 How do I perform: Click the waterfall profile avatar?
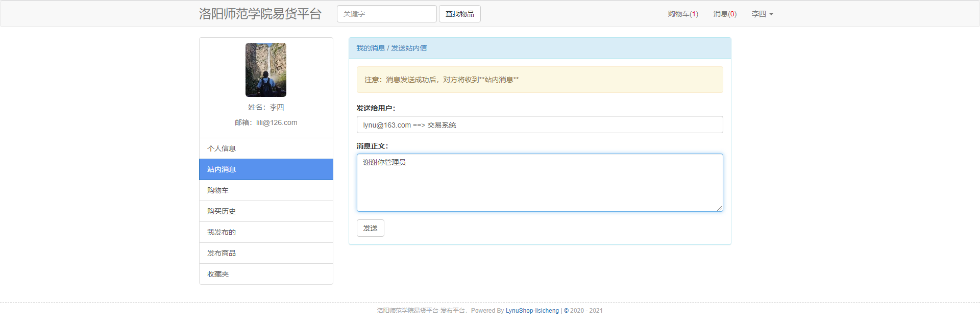(266, 70)
